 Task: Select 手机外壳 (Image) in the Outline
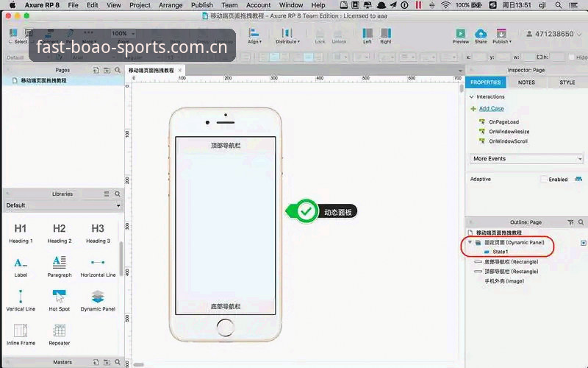504,281
